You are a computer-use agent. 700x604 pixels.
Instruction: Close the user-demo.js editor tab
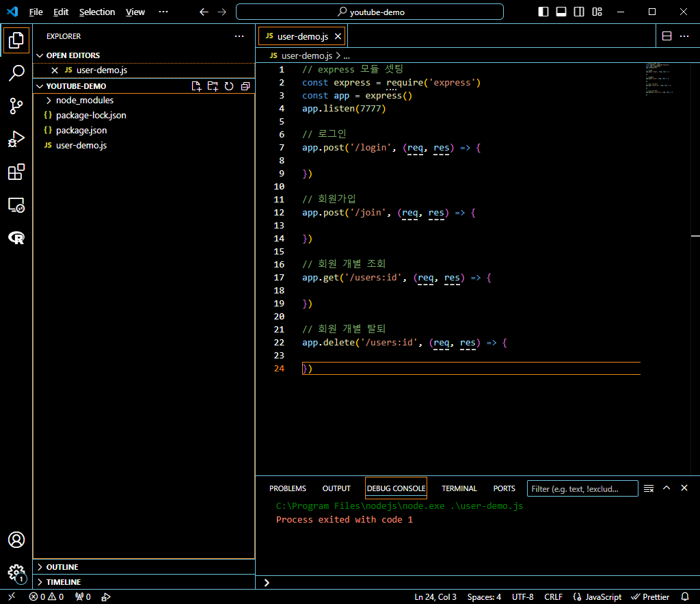pyautogui.click(x=338, y=36)
